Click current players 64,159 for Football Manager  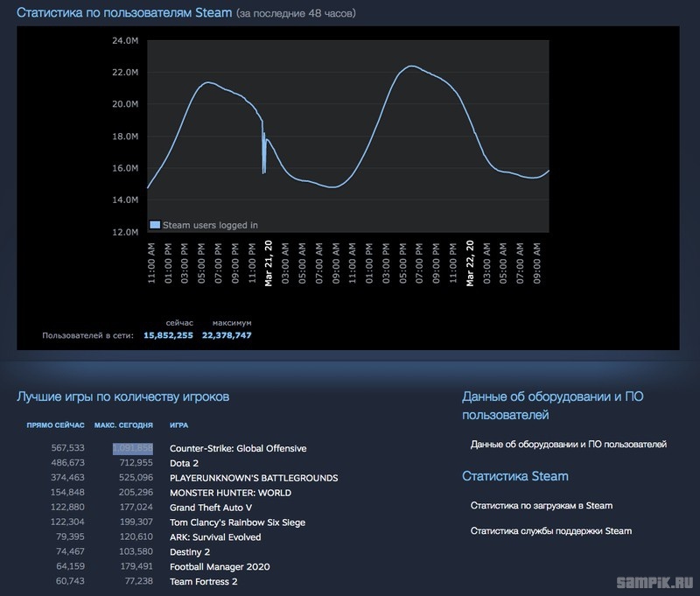tap(70, 565)
